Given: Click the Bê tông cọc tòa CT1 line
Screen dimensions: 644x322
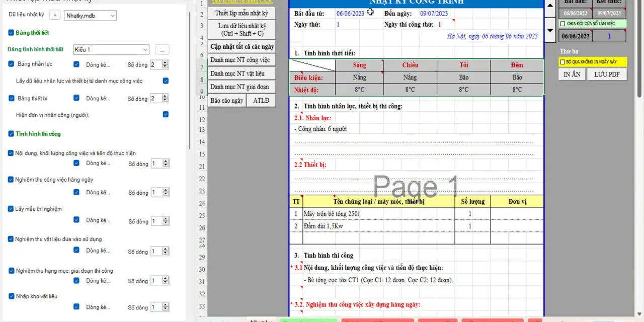Looking at the screenshot, I should pos(378,280).
